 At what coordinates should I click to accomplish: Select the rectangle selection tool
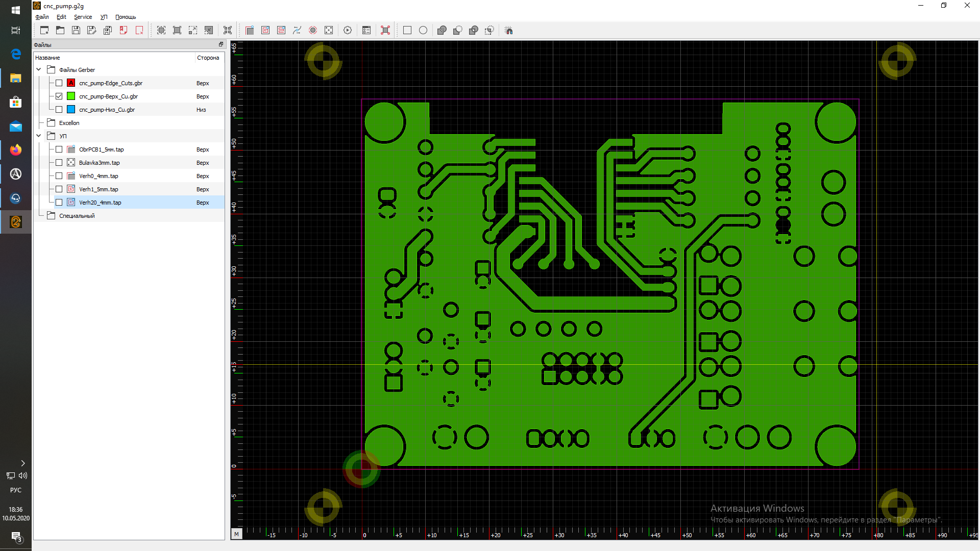point(407,30)
